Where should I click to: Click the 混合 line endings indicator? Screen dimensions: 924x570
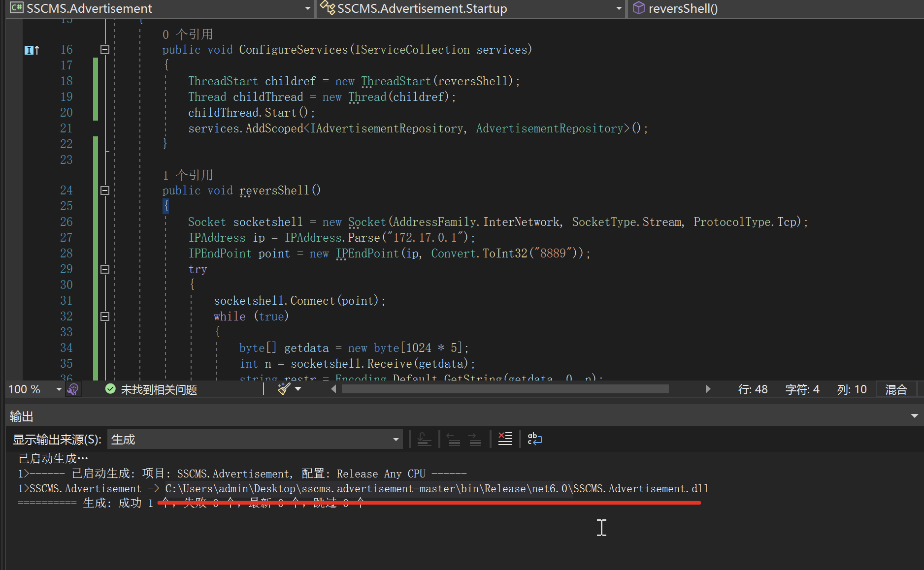(x=896, y=390)
